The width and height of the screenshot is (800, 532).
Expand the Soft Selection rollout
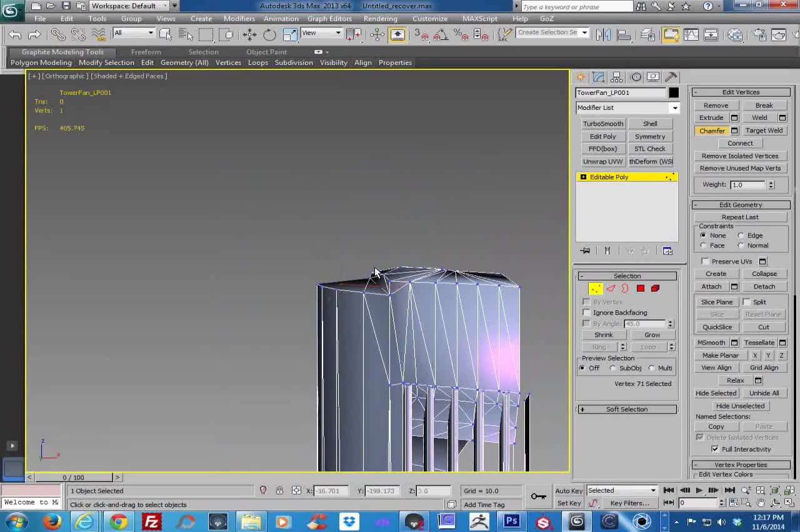[627, 409]
